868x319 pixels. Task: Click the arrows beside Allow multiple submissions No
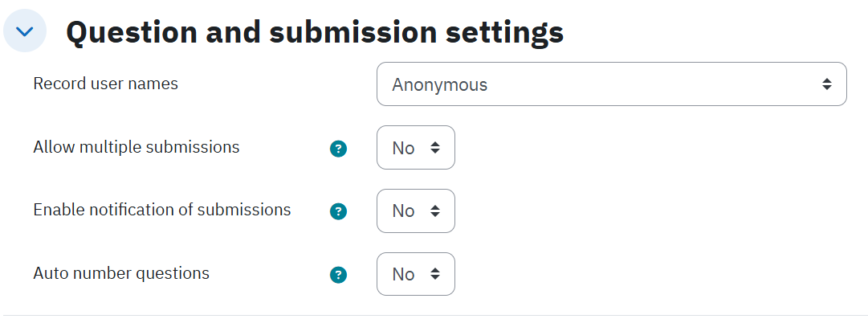tap(435, 147)
